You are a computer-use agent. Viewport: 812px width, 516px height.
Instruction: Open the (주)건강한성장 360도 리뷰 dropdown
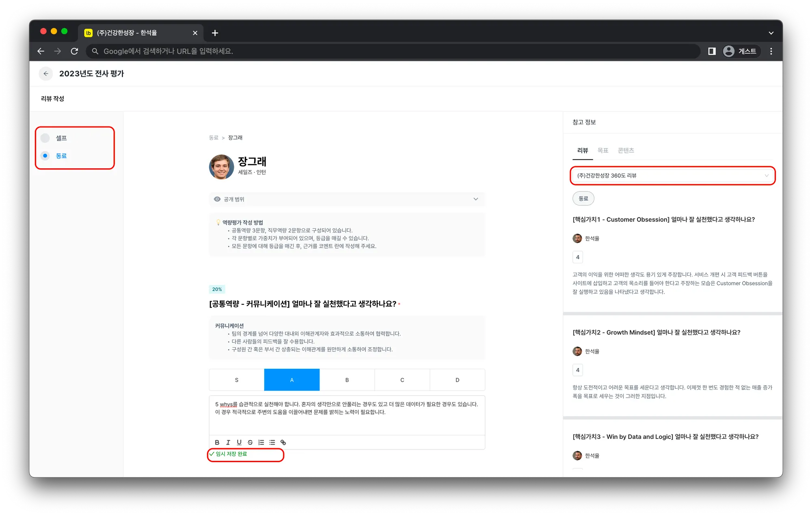pos(673,176)
